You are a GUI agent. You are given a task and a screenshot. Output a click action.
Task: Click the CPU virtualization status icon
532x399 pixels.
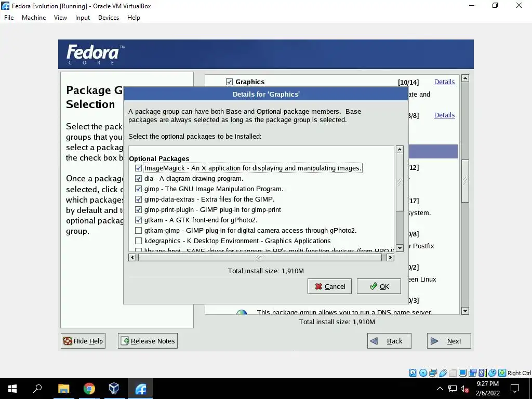[x=482, y=373]
